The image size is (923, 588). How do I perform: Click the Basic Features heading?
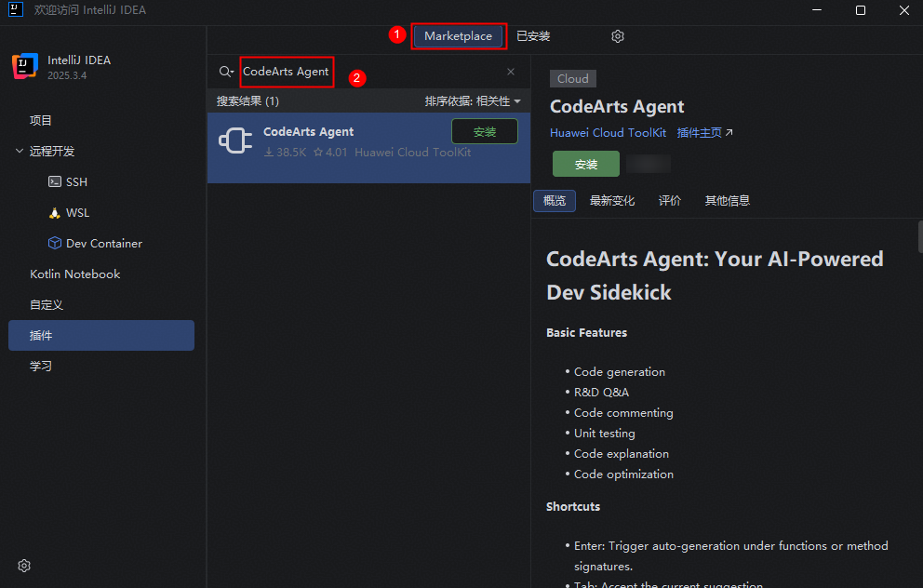pyautogui.click(x=586, y=332)
